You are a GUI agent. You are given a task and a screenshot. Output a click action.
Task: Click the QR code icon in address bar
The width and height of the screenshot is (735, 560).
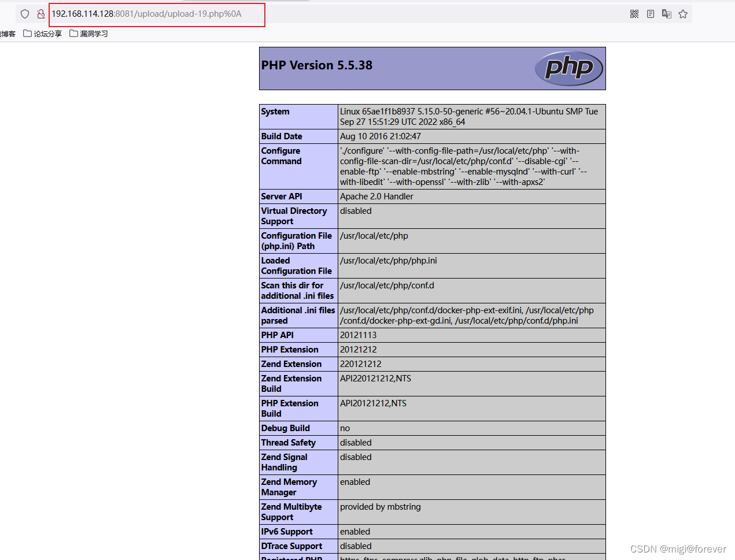(x=634, y=14)
